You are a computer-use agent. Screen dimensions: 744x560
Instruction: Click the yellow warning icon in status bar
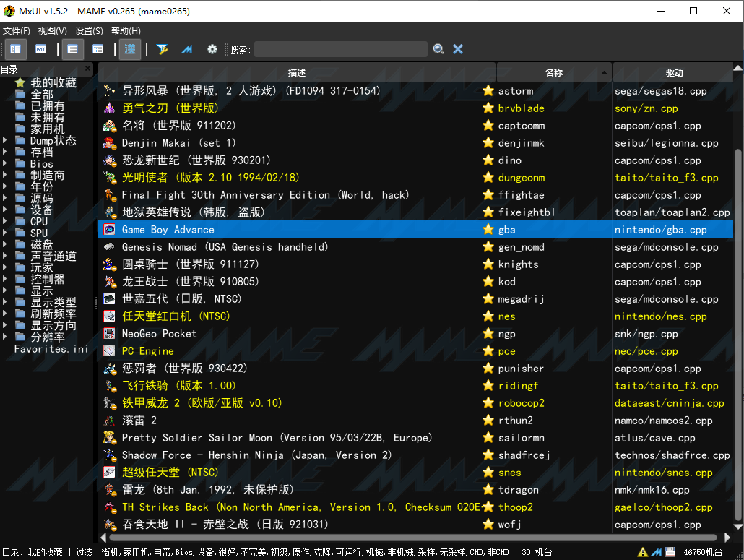[643, 552]
